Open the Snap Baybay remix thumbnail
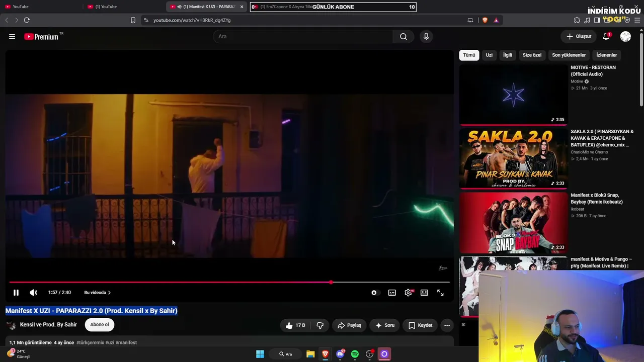 click(514, 223)
